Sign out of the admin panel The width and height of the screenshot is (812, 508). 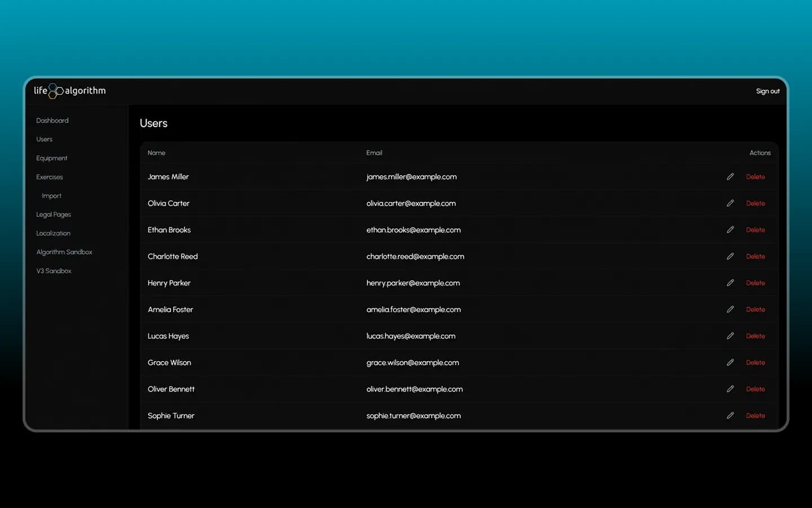768,91
